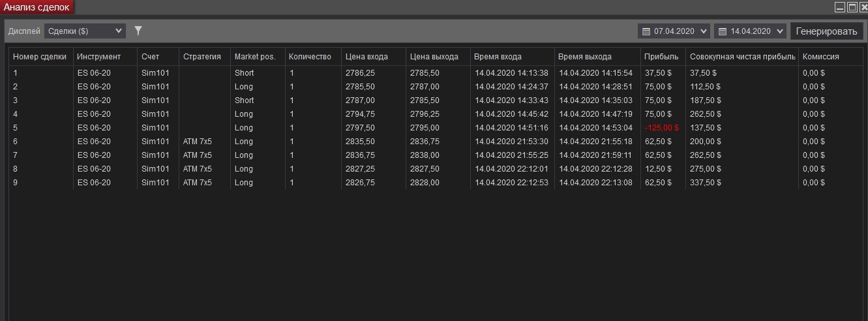Minimize the Анализ сделок window
The image size is (868, 321).
click(x=840, y=7)
